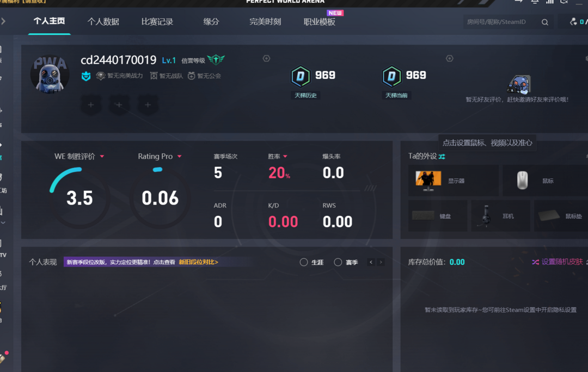Click the 键盘 keyboard peripheral
This screenshot has height=372, width=588.
[437, 216]
